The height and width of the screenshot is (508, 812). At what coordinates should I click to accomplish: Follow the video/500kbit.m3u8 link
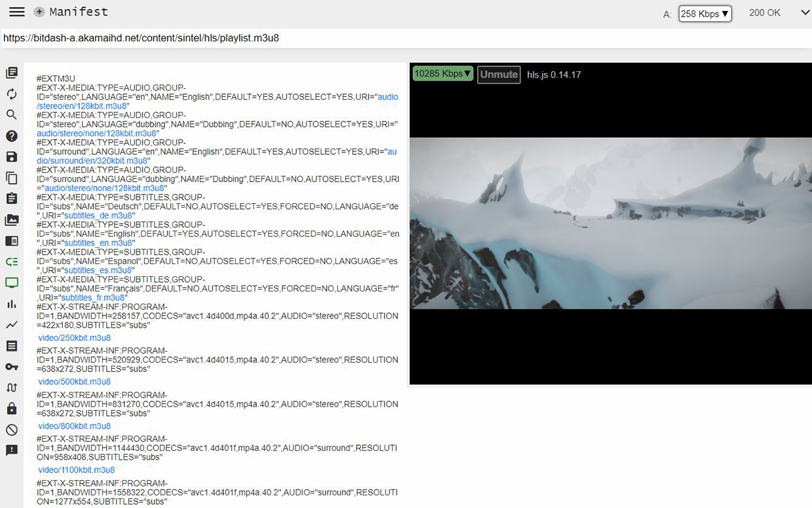pos(74,381)
